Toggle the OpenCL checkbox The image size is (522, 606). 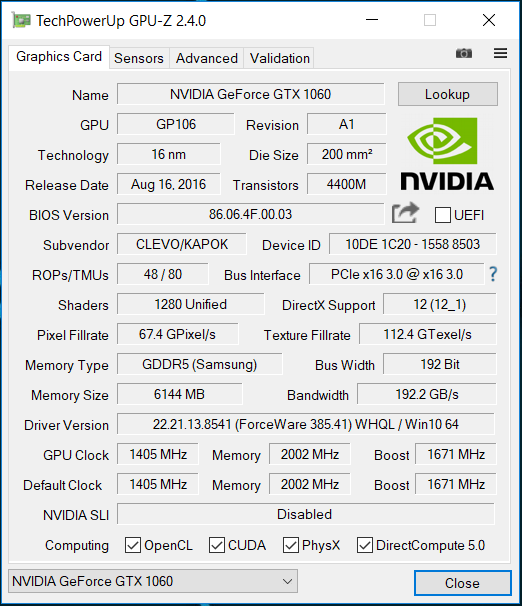(133, 545)
